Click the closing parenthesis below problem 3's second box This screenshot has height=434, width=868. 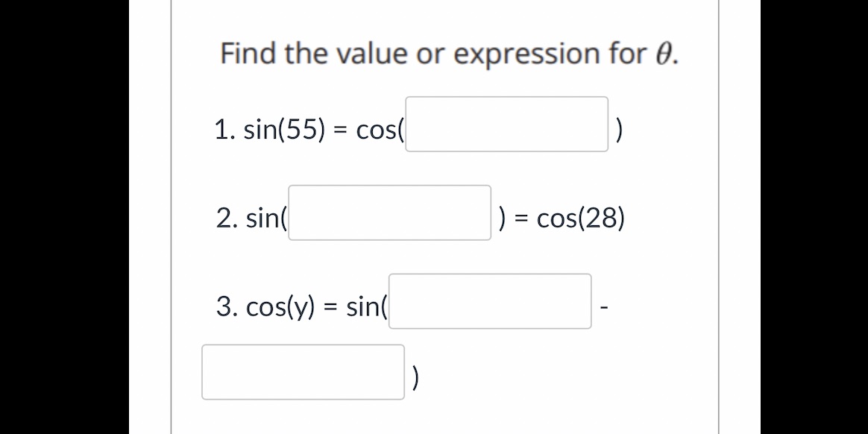point(415,376)
